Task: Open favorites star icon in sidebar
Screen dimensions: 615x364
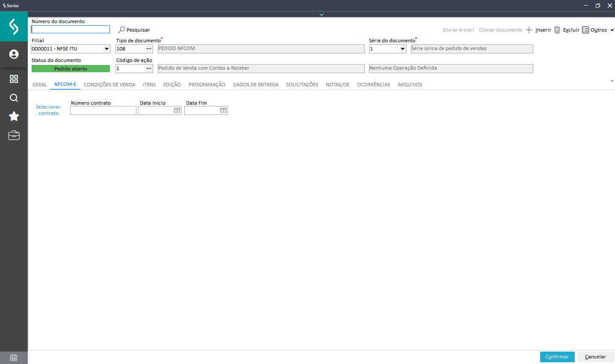Action: coord(14,116)
